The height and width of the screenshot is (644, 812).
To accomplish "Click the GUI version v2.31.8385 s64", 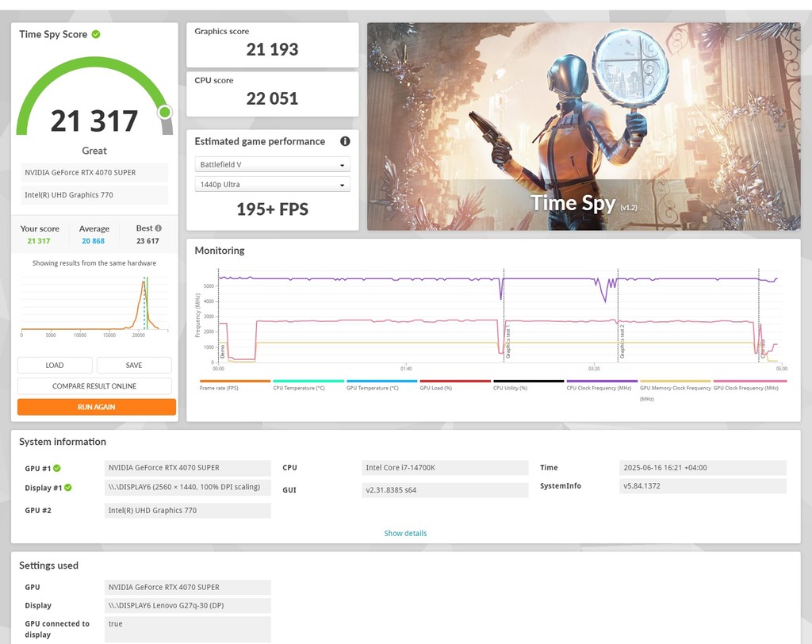I will (445, 489).
